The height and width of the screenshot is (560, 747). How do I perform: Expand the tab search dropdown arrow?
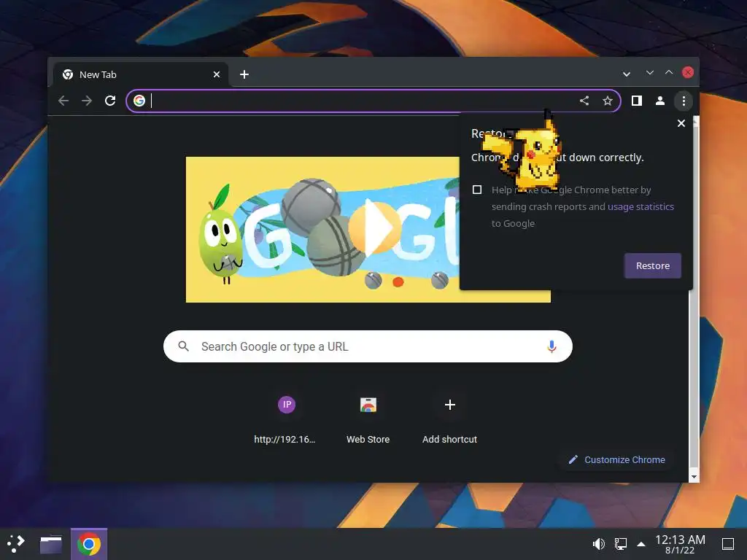pos(627,74)
